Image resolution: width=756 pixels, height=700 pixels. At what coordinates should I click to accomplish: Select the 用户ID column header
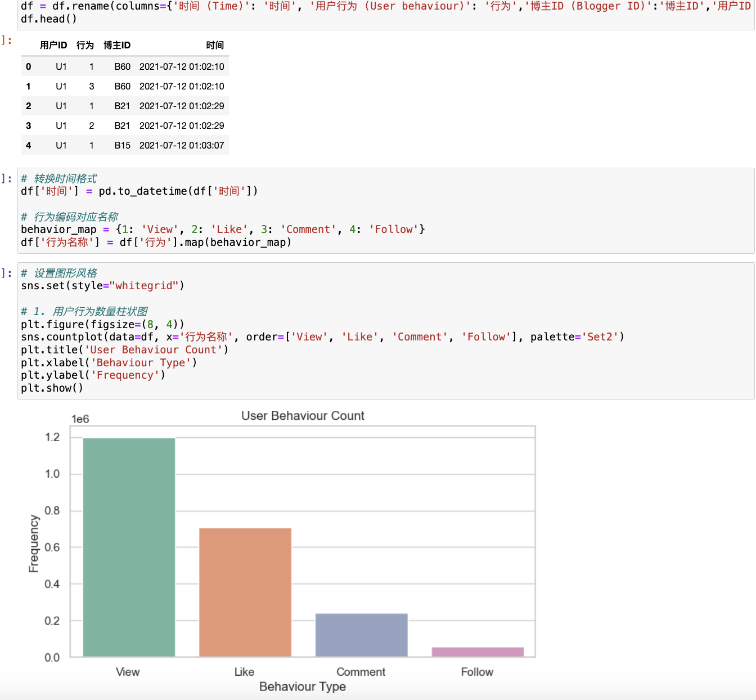click(53, 45)
